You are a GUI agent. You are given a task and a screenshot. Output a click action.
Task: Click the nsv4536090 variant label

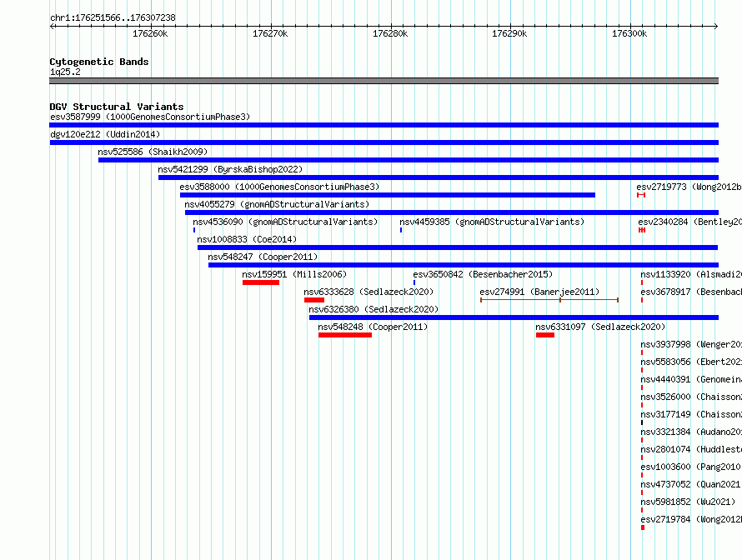[285, 222]
